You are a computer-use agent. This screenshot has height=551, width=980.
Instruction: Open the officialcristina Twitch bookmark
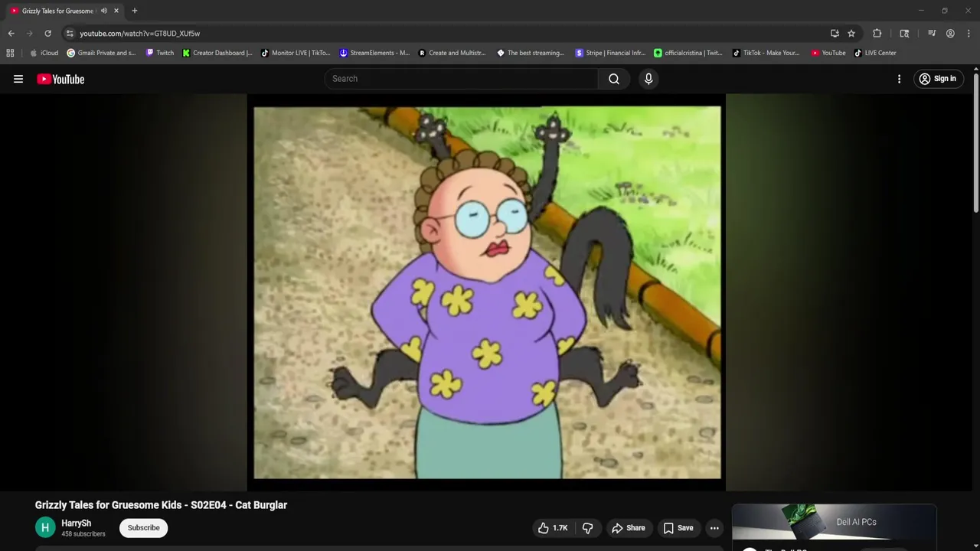pyautogui.click(x=688, y=53)
